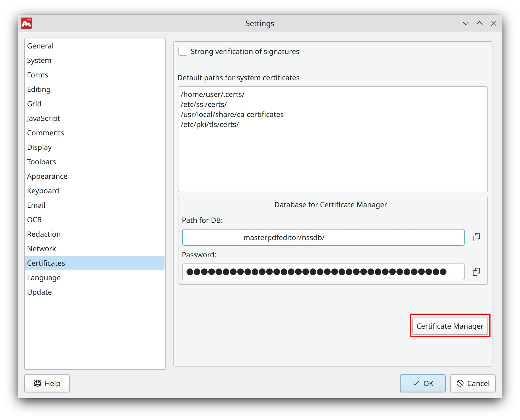This screenshot has width=520, height=420.
Task: Switch to the Network category
Action: tap(95, 249)
